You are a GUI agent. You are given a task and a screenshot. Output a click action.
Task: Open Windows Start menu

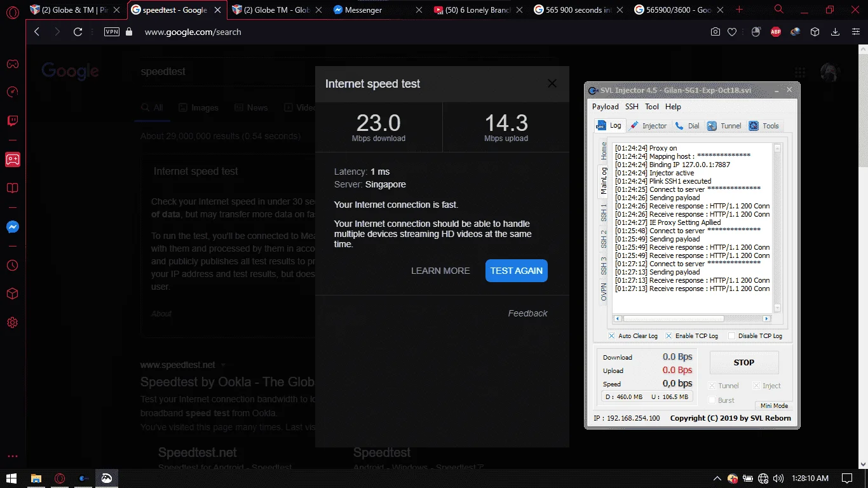(x=12, y=478)
